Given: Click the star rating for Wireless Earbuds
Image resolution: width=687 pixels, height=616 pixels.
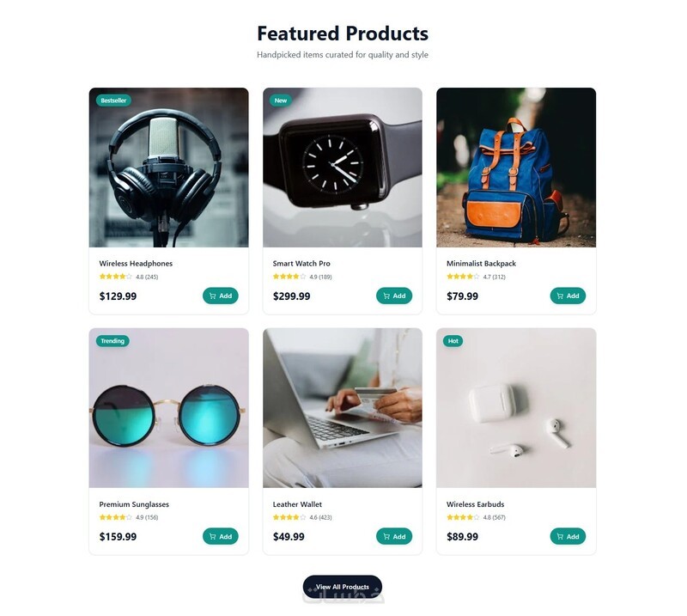Looking at the screenshot, I should coord(463,517).
